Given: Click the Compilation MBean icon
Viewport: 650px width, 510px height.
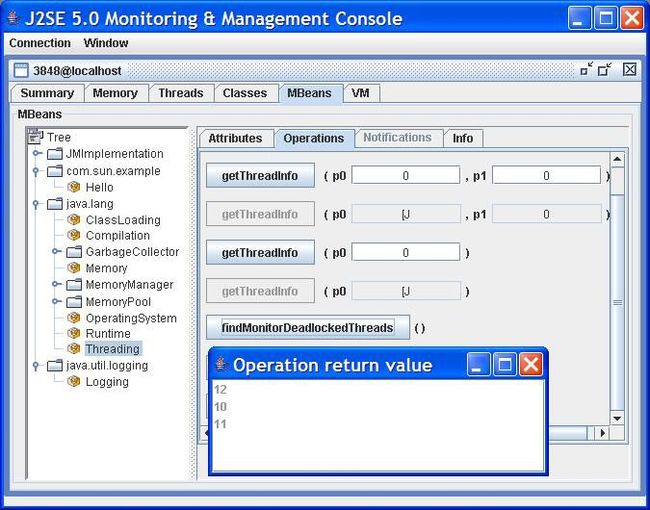Looking at the screenshot, I should [74, 235].
